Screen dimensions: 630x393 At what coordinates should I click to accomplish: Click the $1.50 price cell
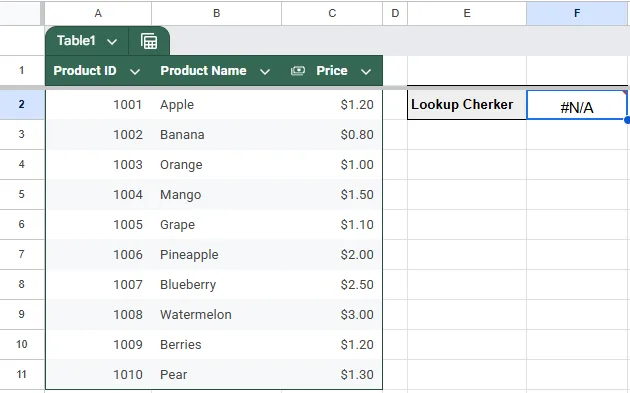[332, 194]
